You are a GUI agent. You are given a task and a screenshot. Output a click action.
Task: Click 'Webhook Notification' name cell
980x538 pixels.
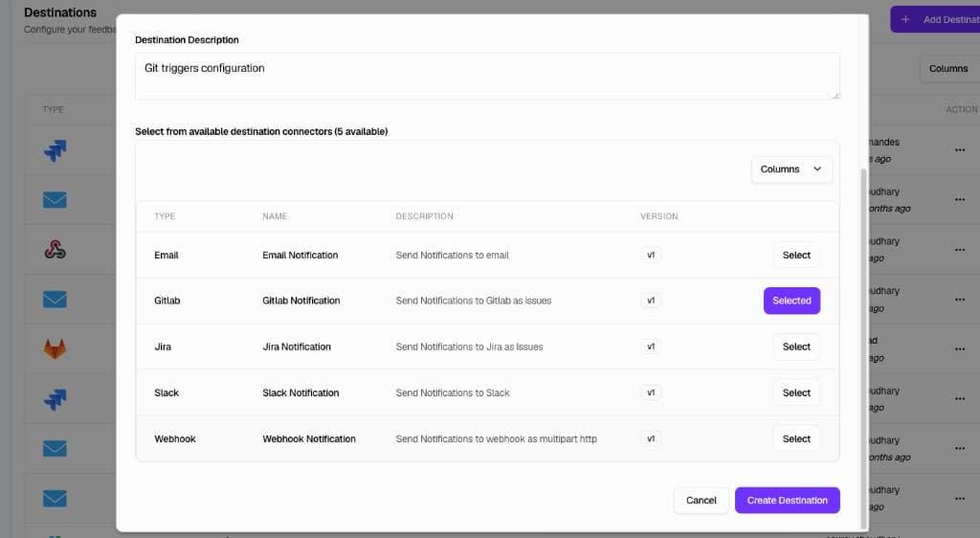pos(309,438)
